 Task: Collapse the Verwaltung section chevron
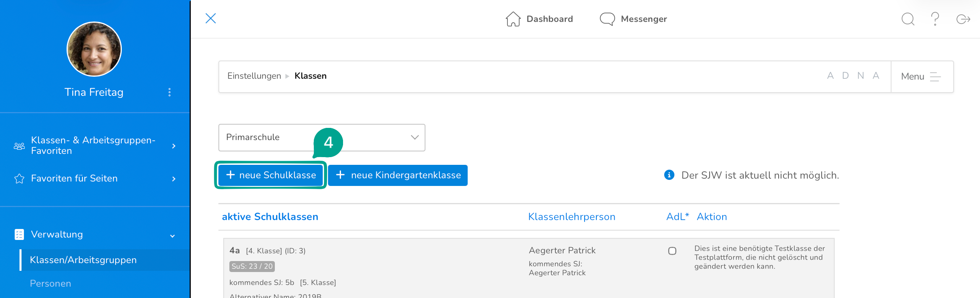173,236
